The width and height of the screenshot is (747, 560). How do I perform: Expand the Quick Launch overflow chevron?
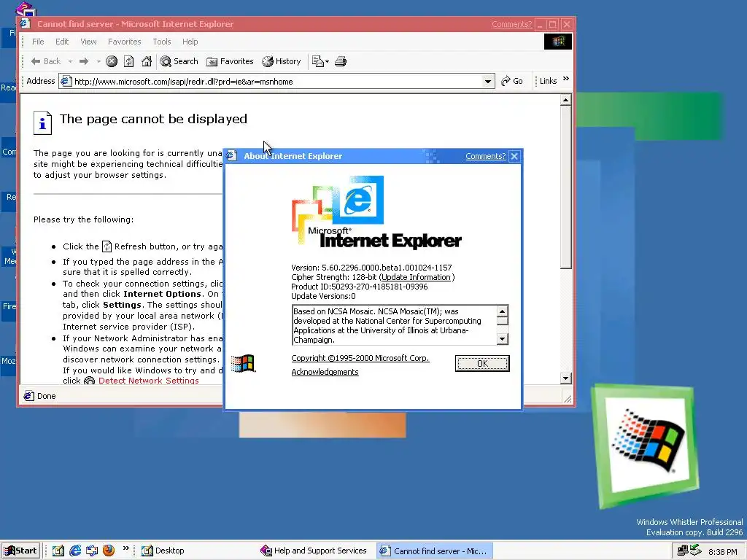pos(125,548)
